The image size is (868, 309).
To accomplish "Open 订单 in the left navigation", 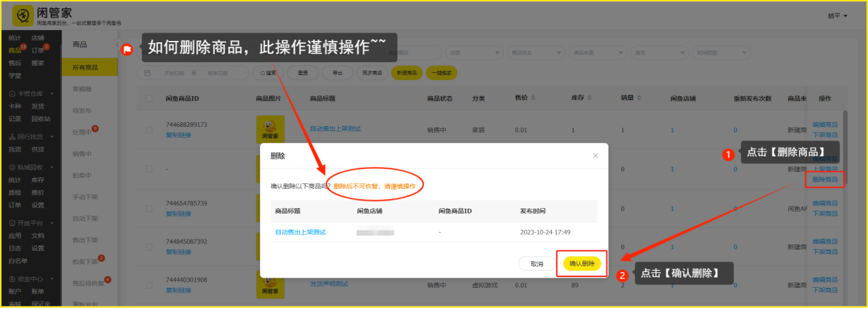I will coord(38,50).
